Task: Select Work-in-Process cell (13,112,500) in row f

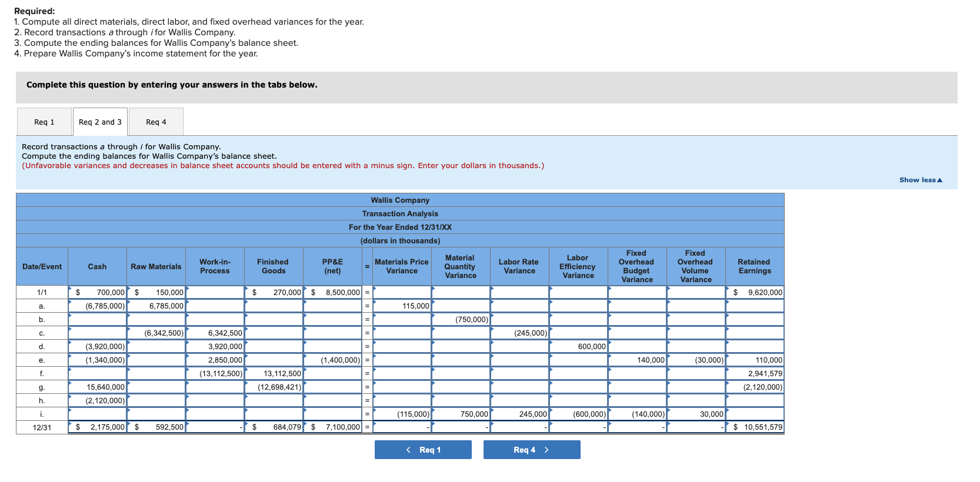Action: tap(215, 373)
